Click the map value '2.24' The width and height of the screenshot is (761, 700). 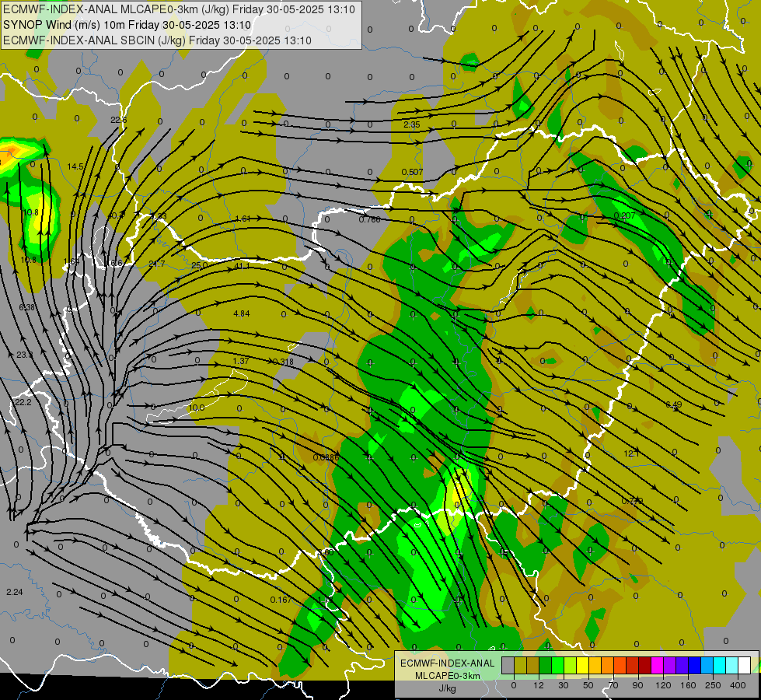point(15,592)
